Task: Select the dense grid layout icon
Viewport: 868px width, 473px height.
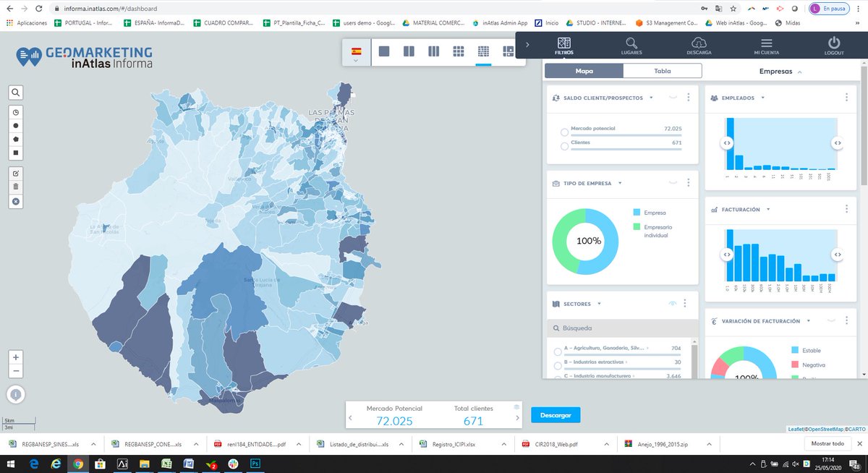Action: click(483, 51)
